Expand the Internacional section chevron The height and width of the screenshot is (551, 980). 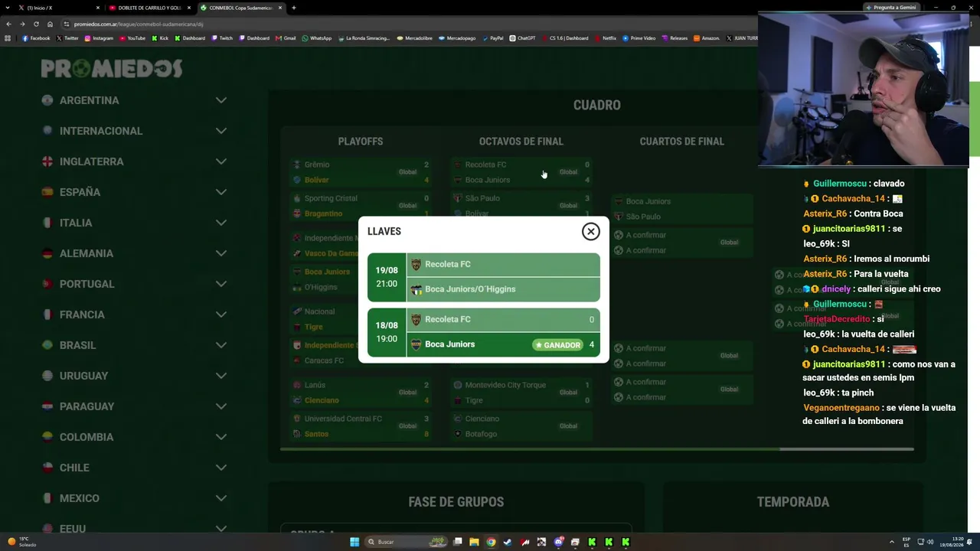[x=221, y=131]
